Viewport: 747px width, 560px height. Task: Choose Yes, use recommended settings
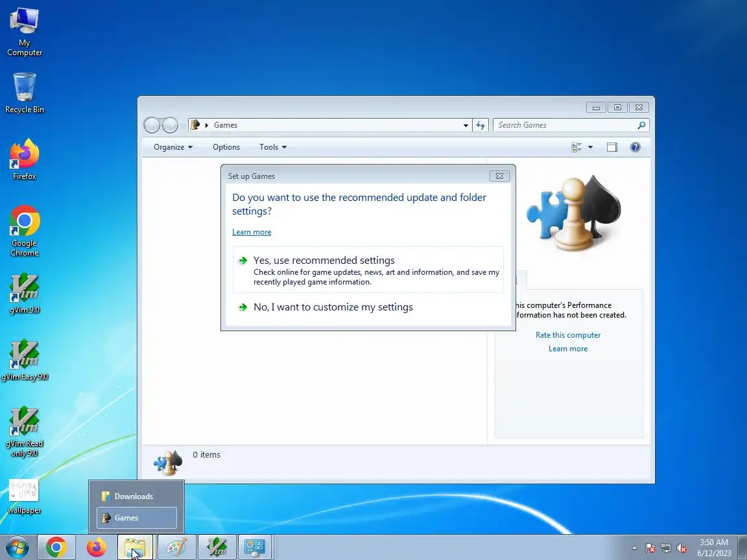tap(368, 270)
